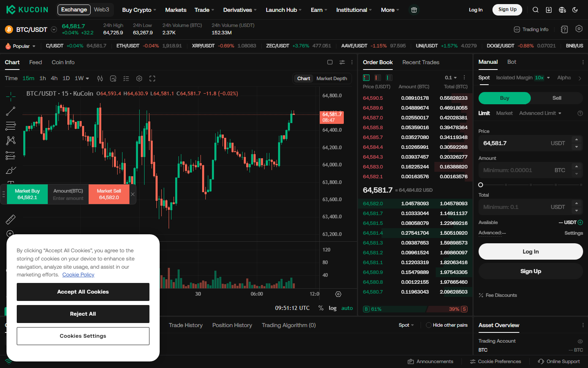Switch to Recent Trades tab
The image size is (588, 368).
(421, 62)
